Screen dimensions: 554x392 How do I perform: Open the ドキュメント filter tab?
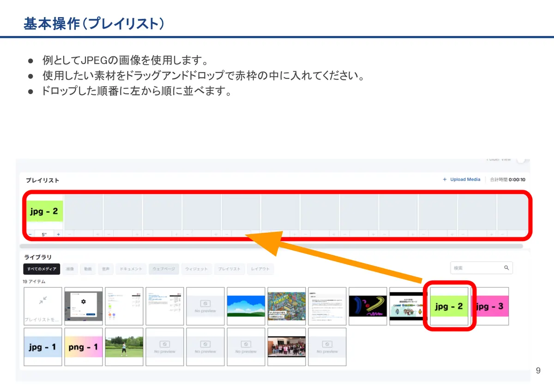[x=131, y=269]
